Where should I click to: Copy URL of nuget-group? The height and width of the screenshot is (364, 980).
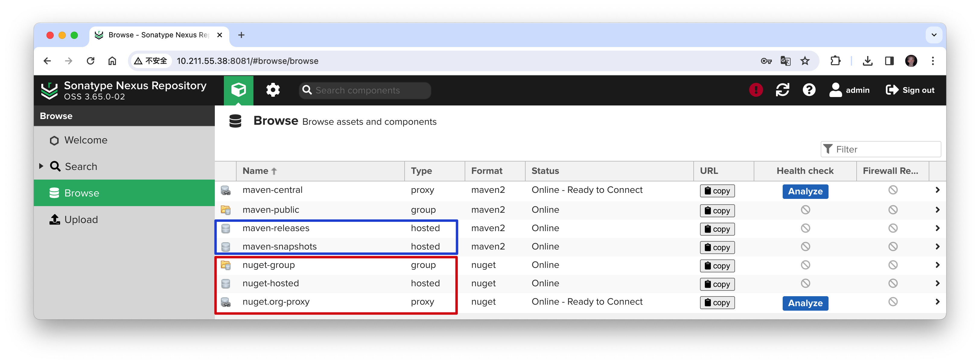(717, 265)
